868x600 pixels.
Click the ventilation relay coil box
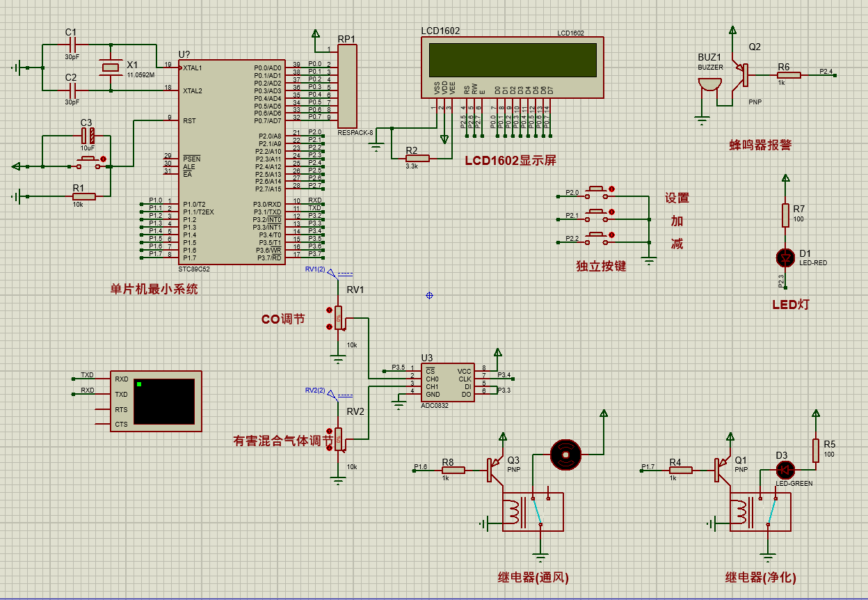click(x=515, y=512)
